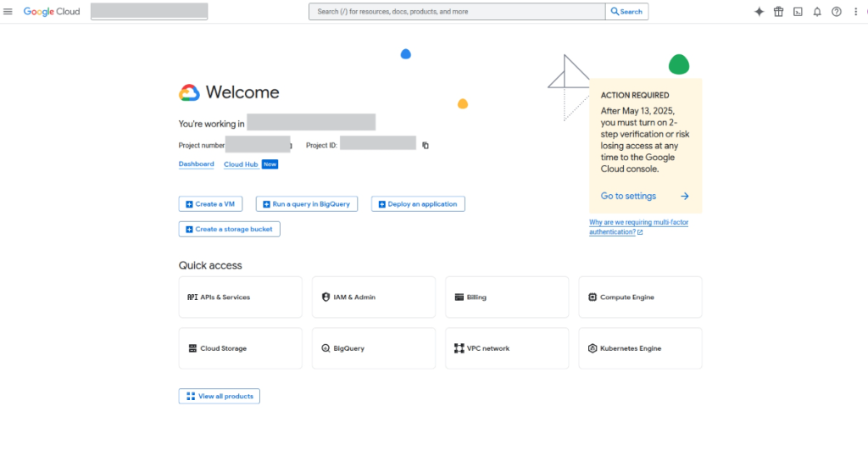Click the grid icon in View all products
This screenshot has width=868, height=450.
point(191,397)
